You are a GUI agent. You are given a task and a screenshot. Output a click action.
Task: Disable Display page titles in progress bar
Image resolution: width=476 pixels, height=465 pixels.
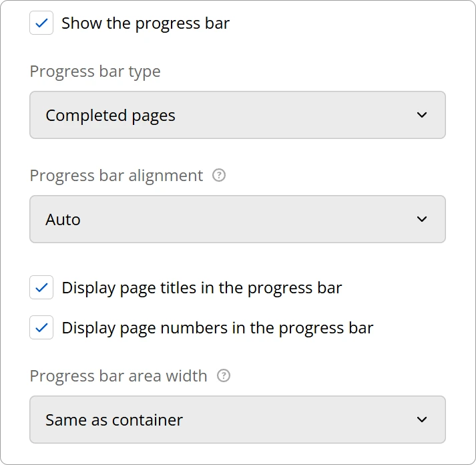(41, 288)
